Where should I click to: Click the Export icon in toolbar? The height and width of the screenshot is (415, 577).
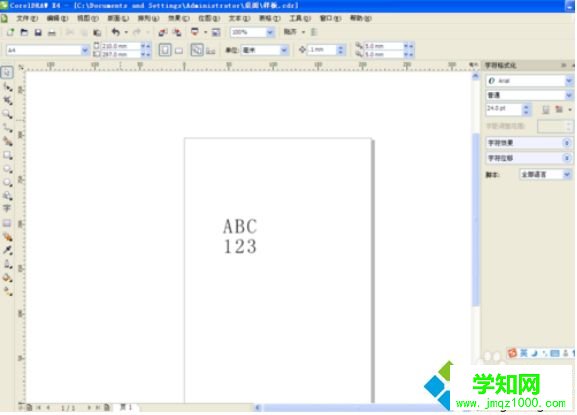pyautogui.click(x=177, y=32)
